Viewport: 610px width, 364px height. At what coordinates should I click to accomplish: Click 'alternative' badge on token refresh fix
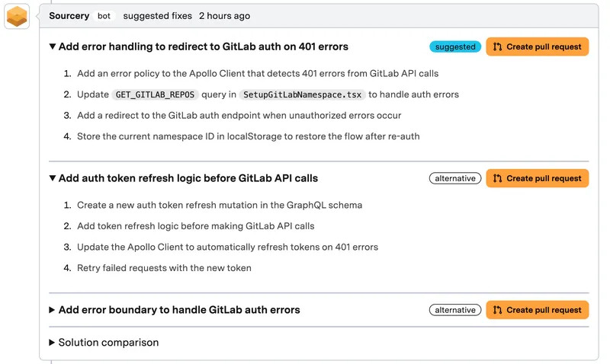[x=455, y=178]
